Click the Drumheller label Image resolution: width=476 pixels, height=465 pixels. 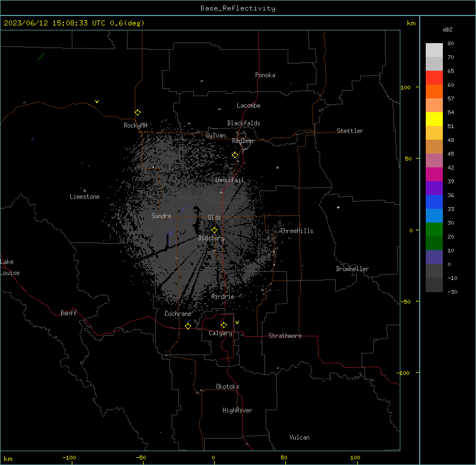pos(352,269)
